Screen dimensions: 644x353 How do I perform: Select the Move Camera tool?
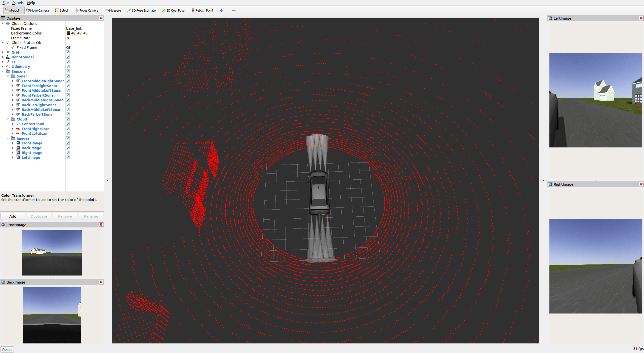(37, 10)
